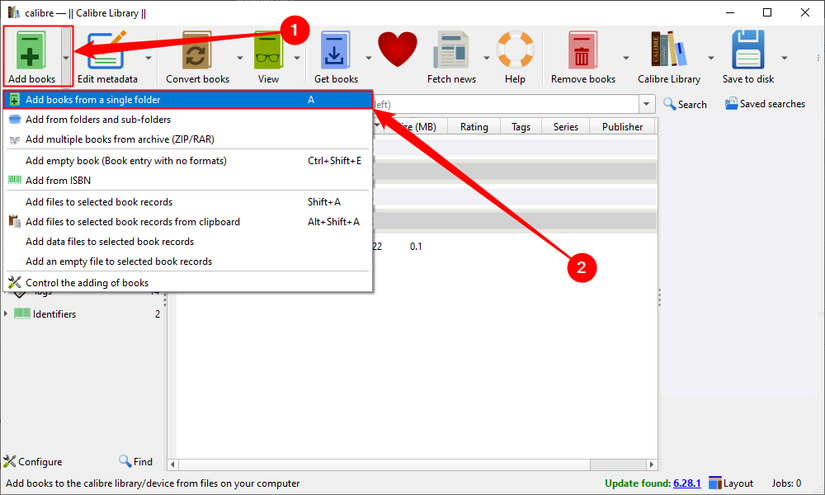Sort by the Tags column header
Screen dimensions: 825x495
pos(520,127)
